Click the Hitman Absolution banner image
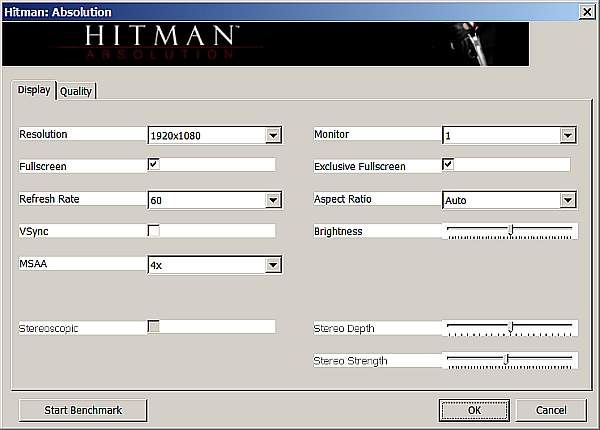 [266, 44]
